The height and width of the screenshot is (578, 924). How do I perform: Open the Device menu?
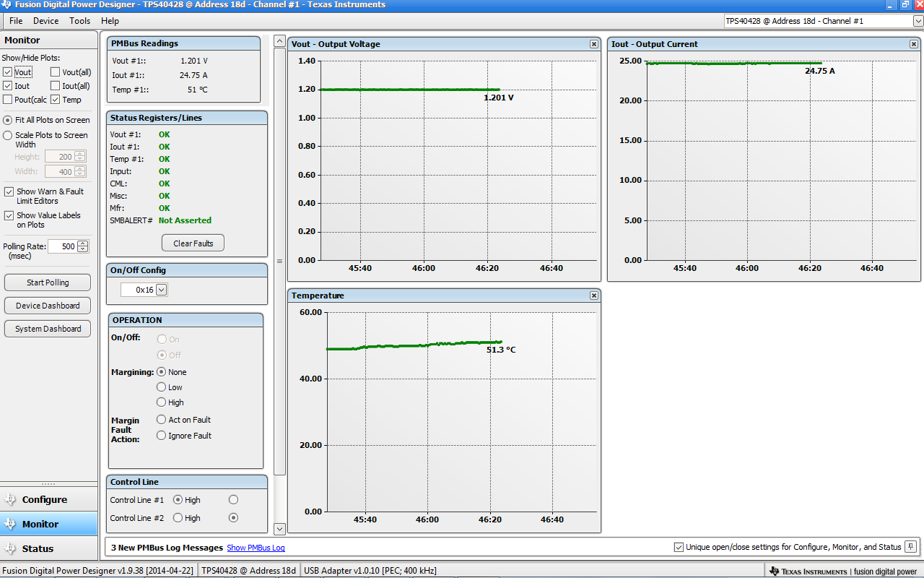click(45, 21)
